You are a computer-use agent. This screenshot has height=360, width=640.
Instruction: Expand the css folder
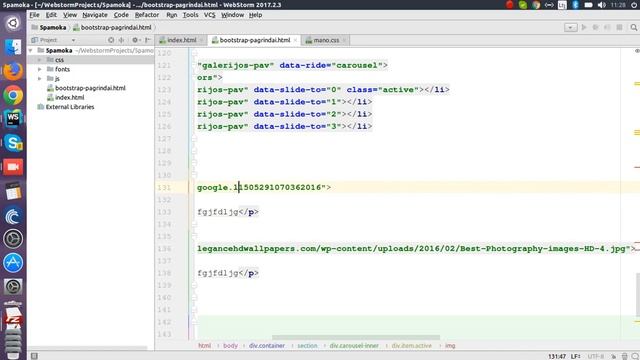click(x=40, y=60)
